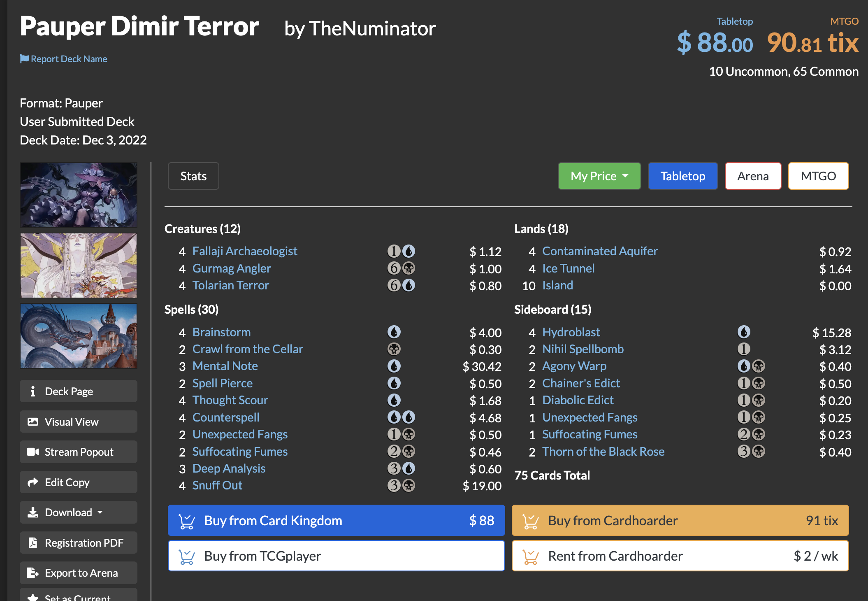
Task: Click Counterspell's double blue mana symbols
Action: (x=401, y=417)
